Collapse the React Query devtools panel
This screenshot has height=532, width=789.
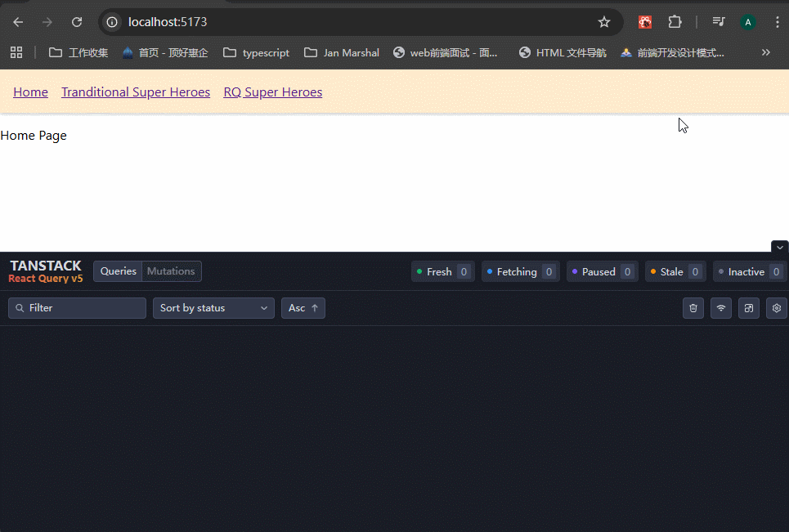[779, 247]
